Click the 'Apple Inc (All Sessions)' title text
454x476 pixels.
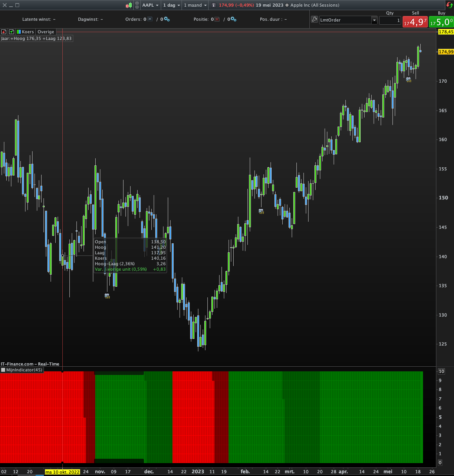coord(315,5)
